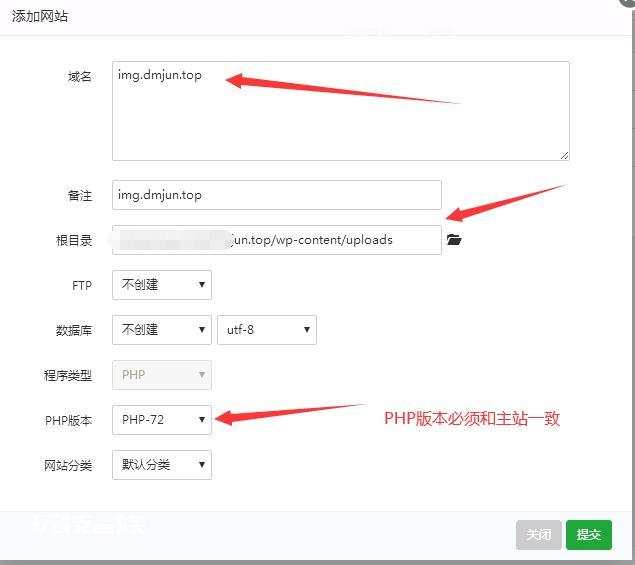Focus the 备注 remark input field
This screenshot has height=565, width=635.
(277, 195)
